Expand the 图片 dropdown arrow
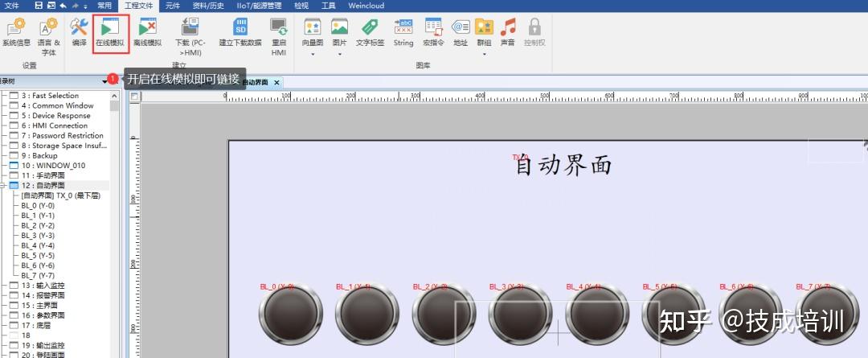 pos(339,55)
